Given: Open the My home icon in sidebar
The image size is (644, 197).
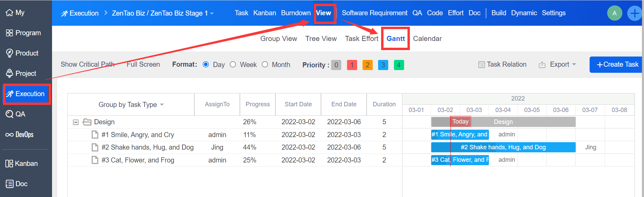Looking at the screenshot, I should (9, 13).
